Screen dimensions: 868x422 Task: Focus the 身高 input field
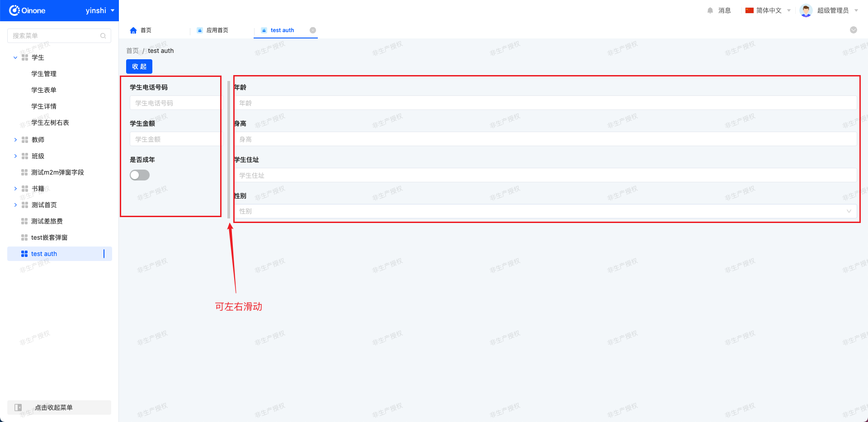545,139
